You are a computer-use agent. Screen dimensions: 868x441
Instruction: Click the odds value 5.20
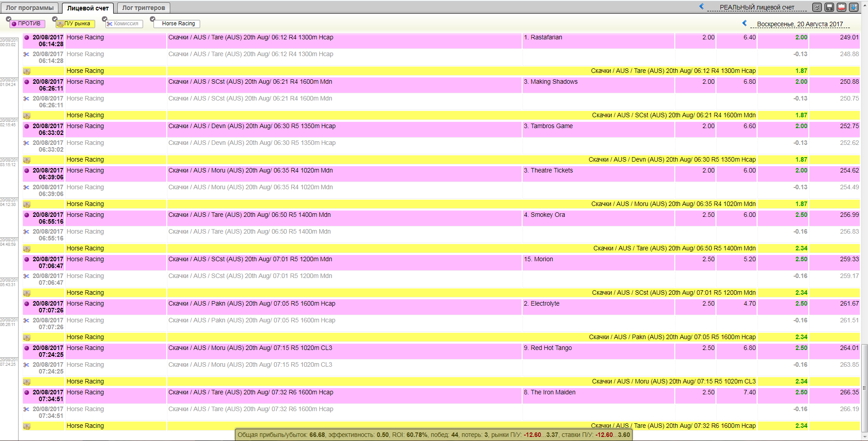749,259
